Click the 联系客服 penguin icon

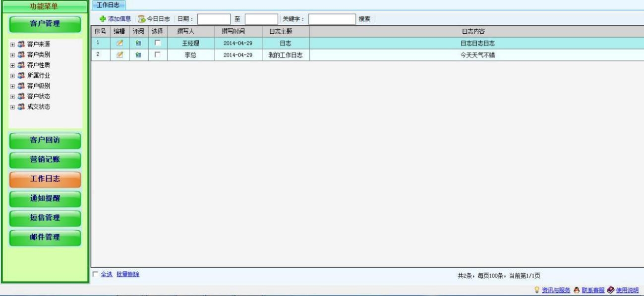[x=577, y=290]
